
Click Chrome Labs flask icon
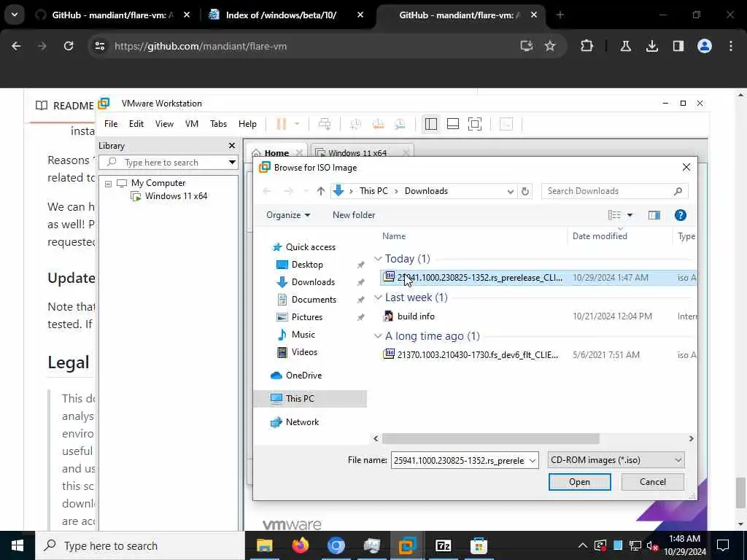pyautogui.click(x=625, y=46)
